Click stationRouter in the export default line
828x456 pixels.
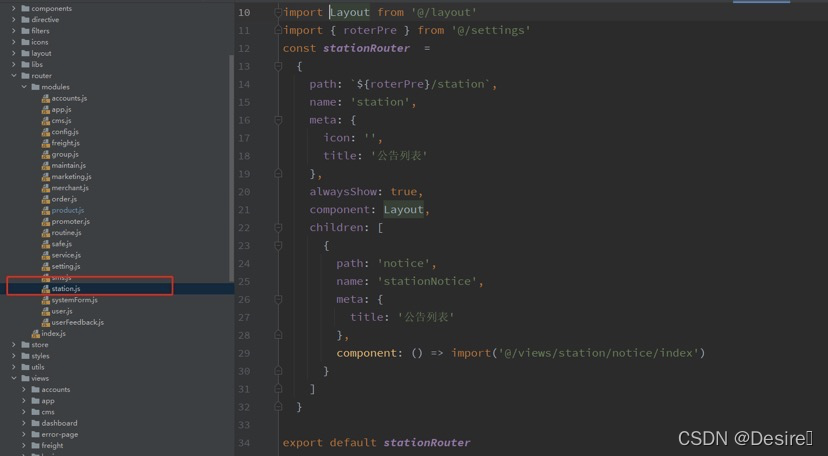(x=427, y=443)
